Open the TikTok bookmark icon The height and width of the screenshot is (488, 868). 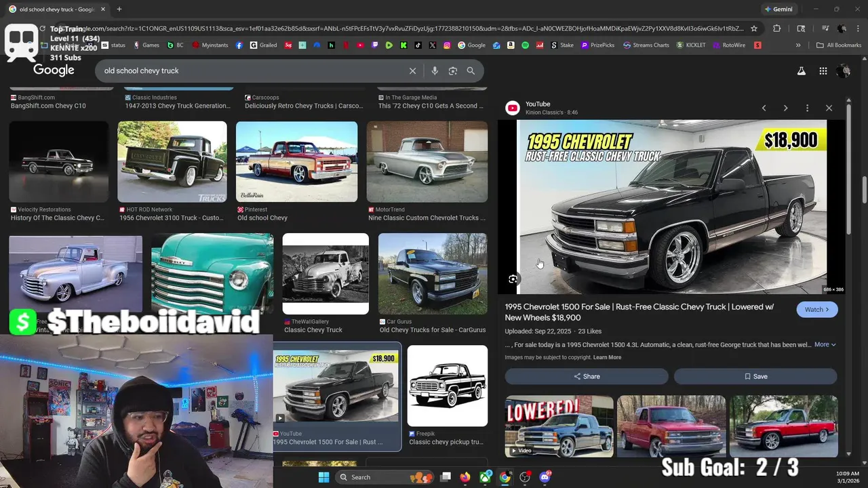coord(418,45)
